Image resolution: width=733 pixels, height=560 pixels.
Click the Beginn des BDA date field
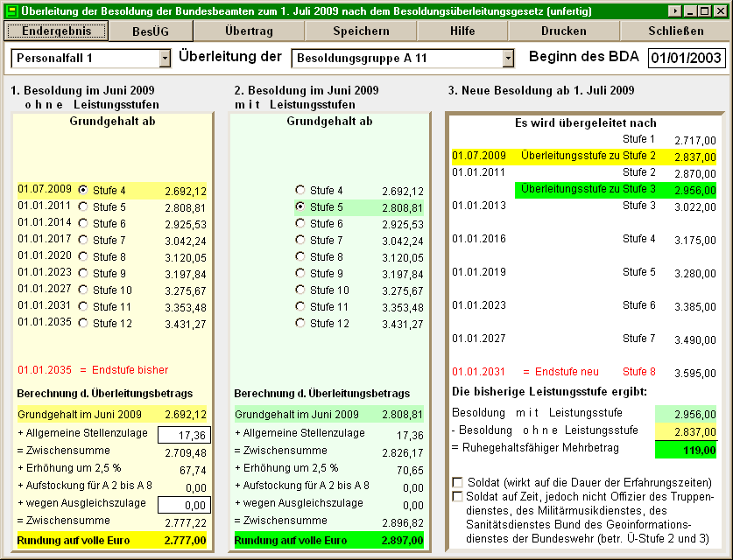687,58
